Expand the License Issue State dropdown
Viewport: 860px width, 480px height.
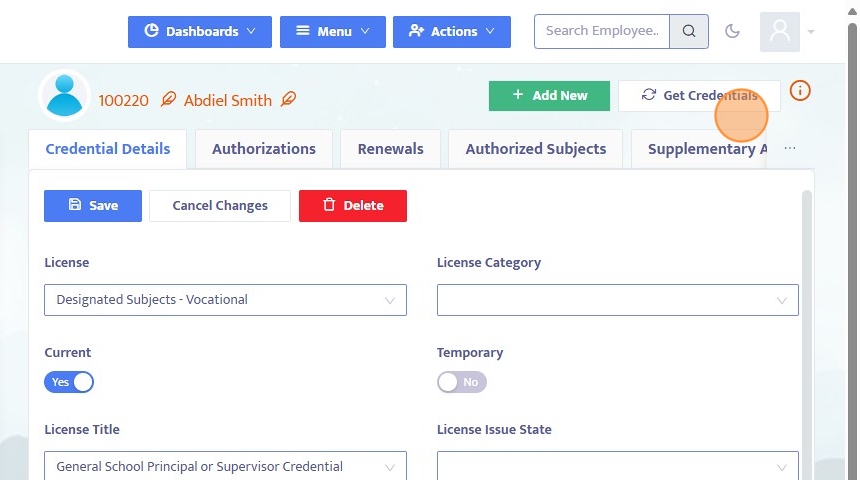(617, 466)
